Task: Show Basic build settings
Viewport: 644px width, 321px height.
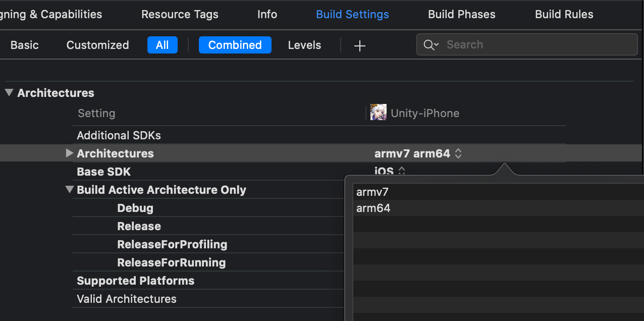Action: tap(25, 45)
